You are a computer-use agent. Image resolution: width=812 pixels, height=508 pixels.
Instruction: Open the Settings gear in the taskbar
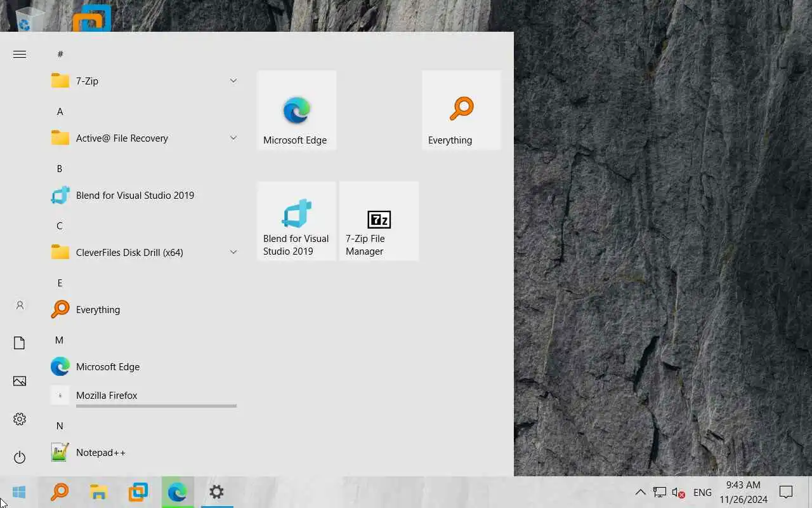tap(216, 492)
